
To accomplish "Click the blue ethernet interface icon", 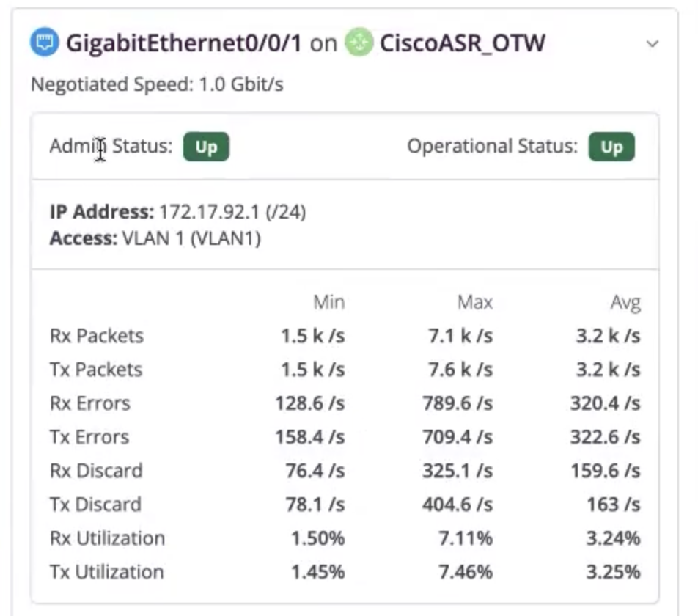I will tap(45, 43).
